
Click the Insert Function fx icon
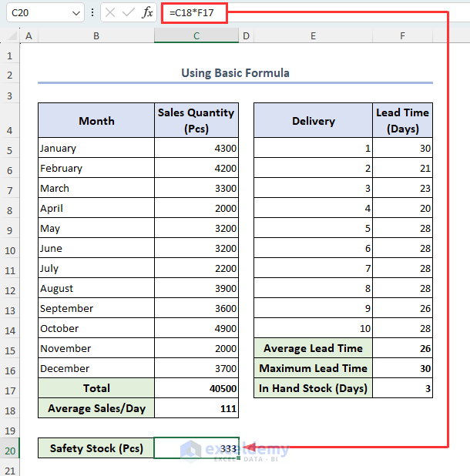click(x=147, y=13)
